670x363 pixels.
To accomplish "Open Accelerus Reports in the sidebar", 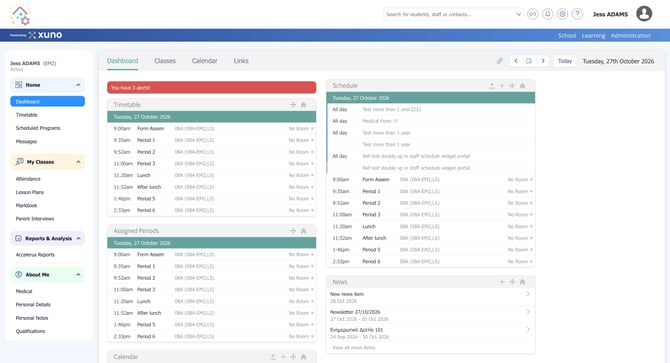I will tap(35, 255).
